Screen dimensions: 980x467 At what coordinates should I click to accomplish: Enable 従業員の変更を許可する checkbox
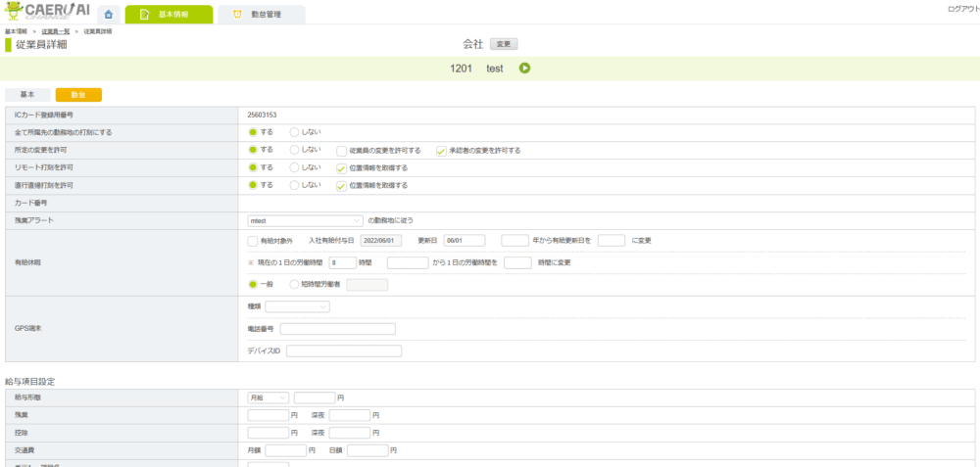(x=341, y=151)
